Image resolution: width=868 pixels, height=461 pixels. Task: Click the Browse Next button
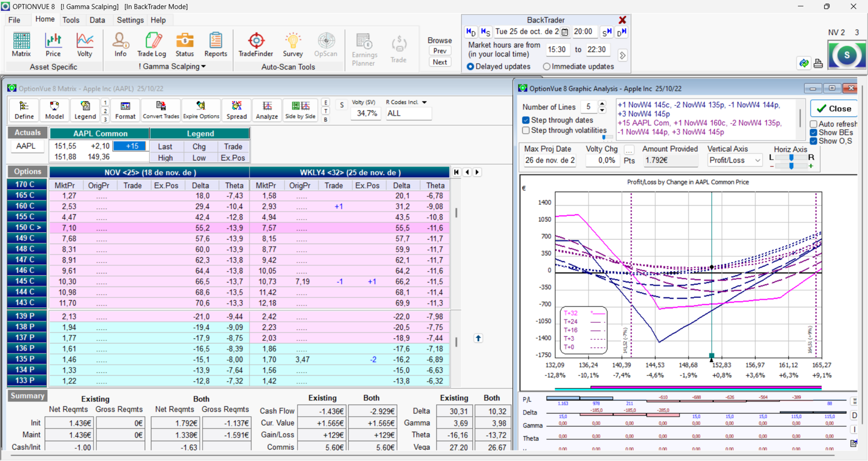tap(440, 62)
